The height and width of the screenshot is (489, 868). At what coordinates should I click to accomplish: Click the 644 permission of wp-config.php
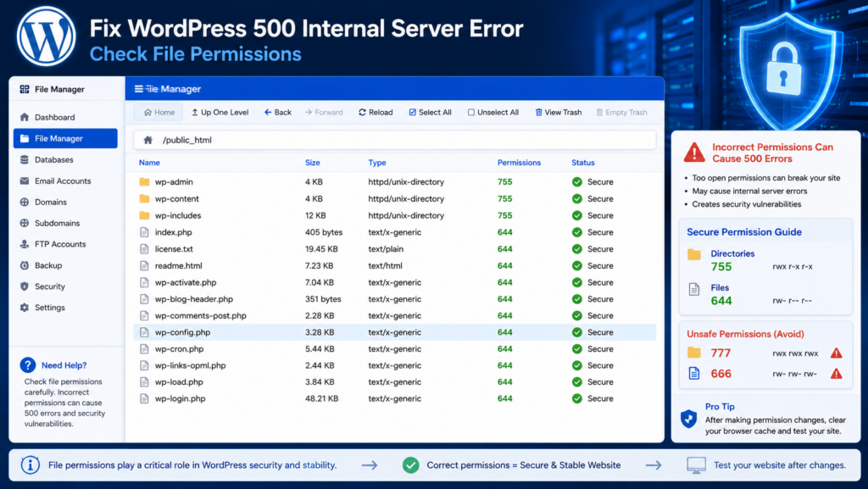click(505, 332)
